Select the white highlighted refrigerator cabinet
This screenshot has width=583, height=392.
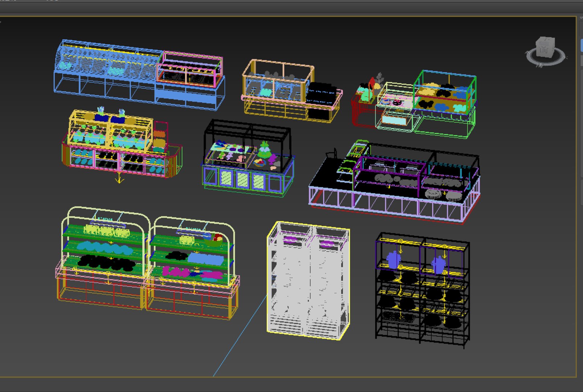pos(308,280)
